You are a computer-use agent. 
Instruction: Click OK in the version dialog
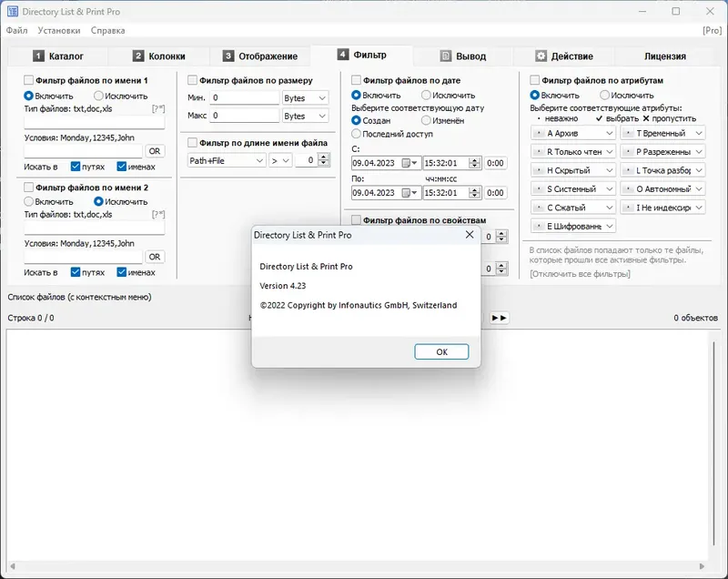440,351
